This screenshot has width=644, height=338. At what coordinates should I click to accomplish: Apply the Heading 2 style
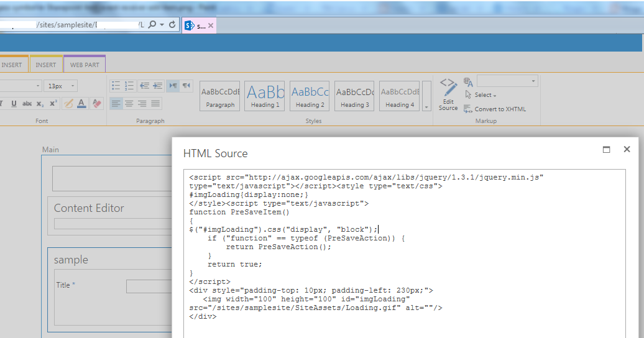310,96
